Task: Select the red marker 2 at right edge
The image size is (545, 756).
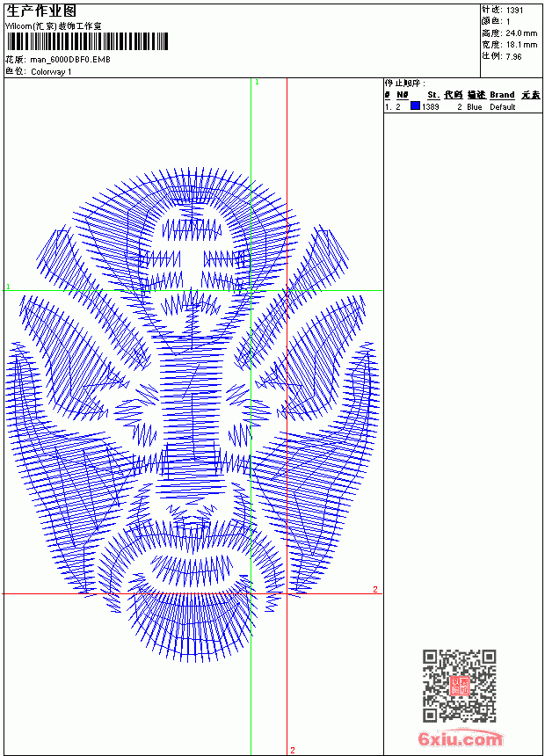Action: click(x=375, y=589)
